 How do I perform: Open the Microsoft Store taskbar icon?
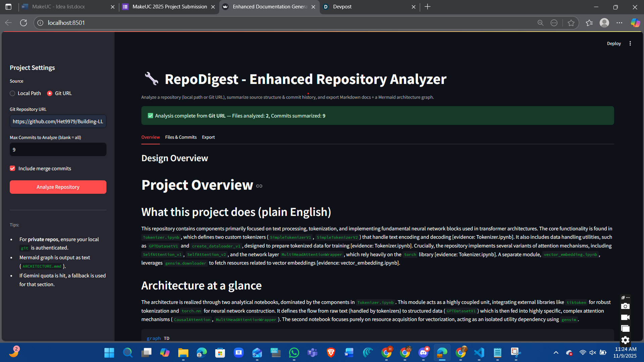click(220, 353)
